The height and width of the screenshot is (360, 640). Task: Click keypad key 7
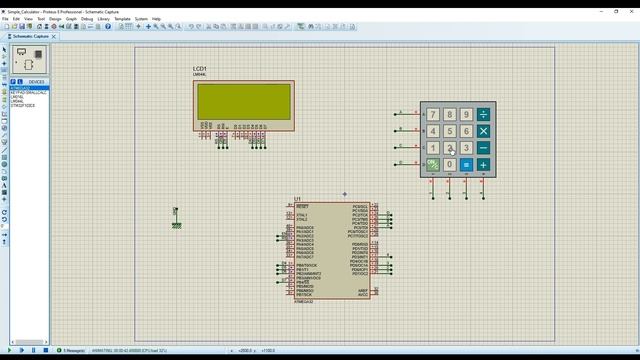(x=433, y=114)
